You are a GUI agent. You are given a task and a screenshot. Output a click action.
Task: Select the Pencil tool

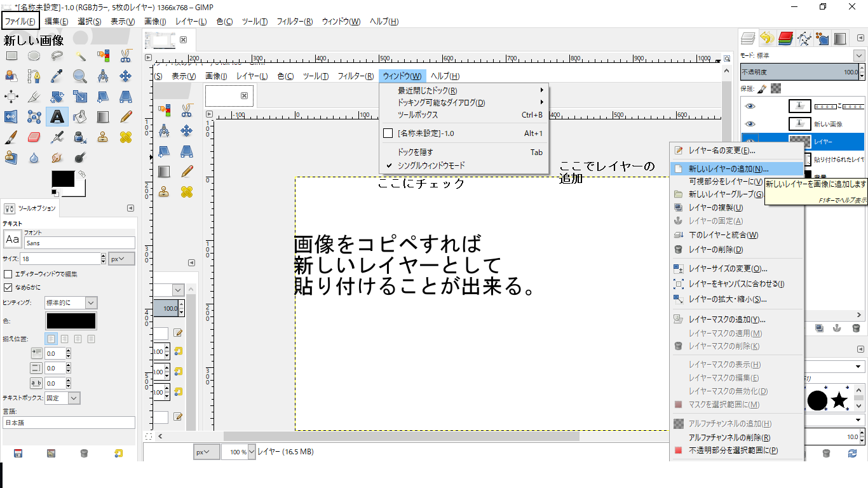pos(126,117)
